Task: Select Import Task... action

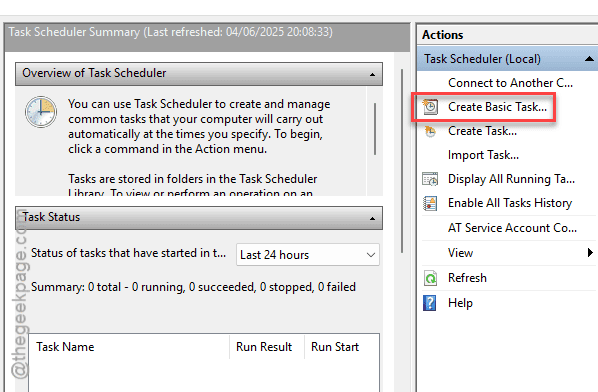Action: pyautogui.click(x=483, y=155)
